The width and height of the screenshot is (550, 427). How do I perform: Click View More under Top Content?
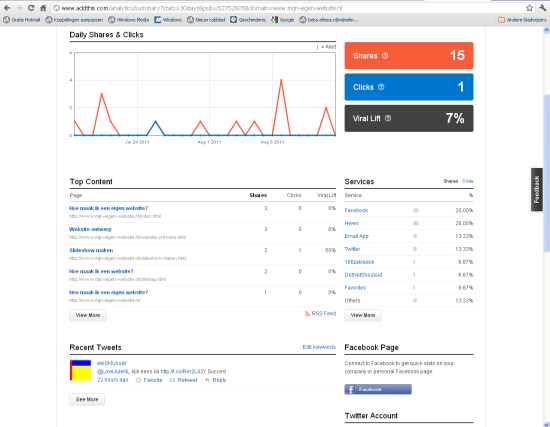point(88,315)
